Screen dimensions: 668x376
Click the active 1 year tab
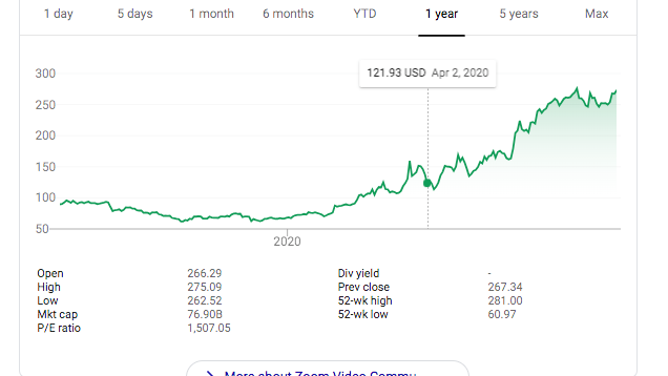tap(441, 14)
